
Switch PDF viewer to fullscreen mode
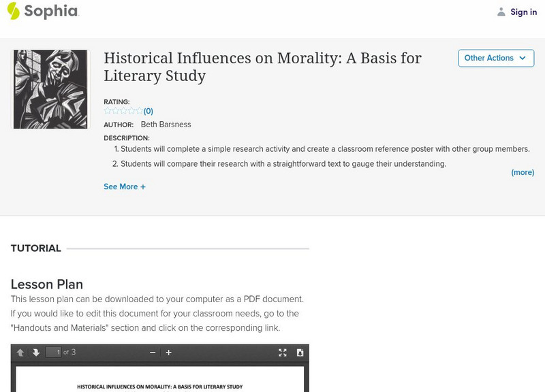click(x=283, y=353)
